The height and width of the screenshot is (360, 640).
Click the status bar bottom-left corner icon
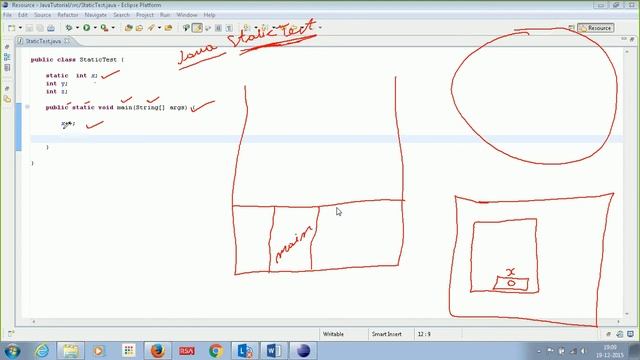[x=11, y=334]
